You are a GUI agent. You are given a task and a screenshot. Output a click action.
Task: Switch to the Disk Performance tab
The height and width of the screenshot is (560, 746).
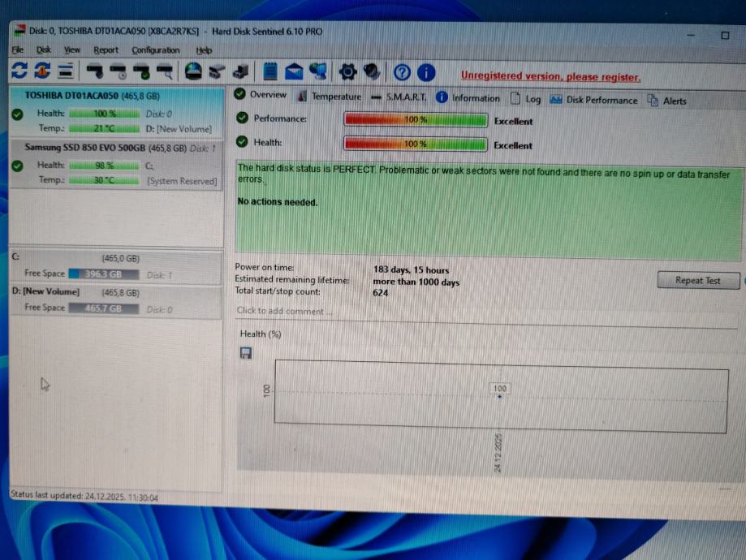point(593,100)
